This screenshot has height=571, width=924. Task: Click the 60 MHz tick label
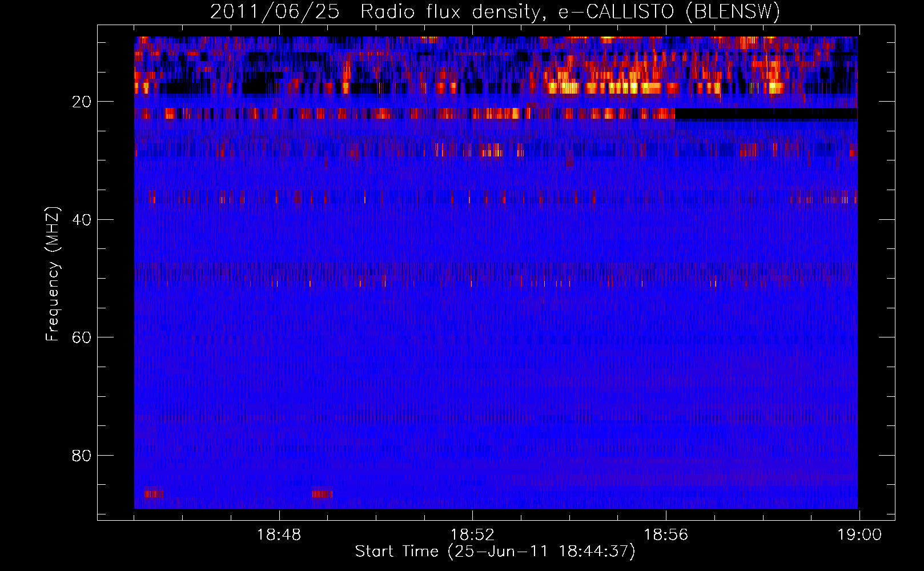82,337
